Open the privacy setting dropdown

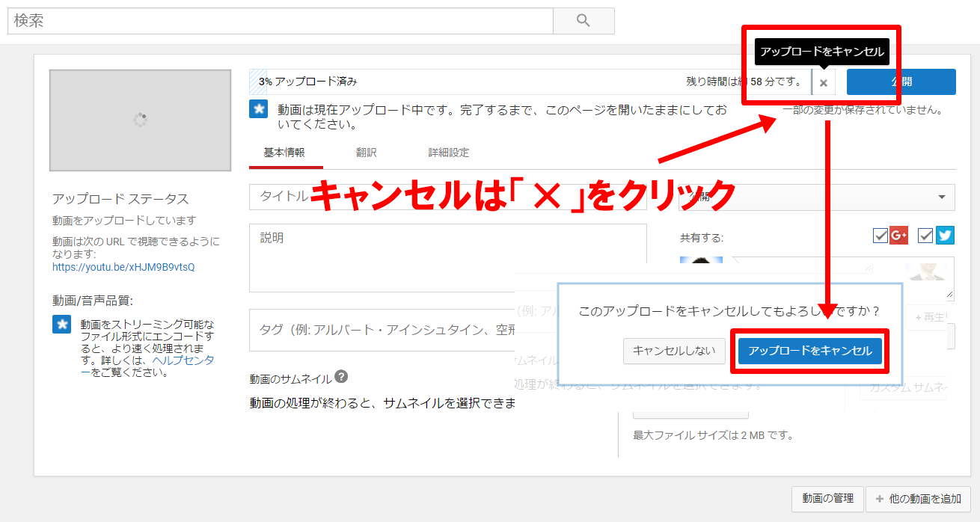click(816, 197)
